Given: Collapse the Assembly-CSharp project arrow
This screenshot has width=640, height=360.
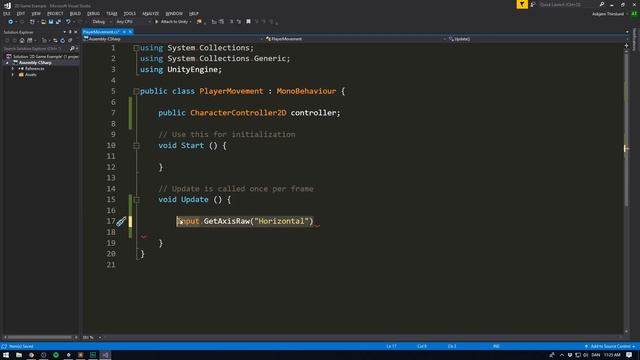Looking at the screenshot, I should (x=7, y=63).
